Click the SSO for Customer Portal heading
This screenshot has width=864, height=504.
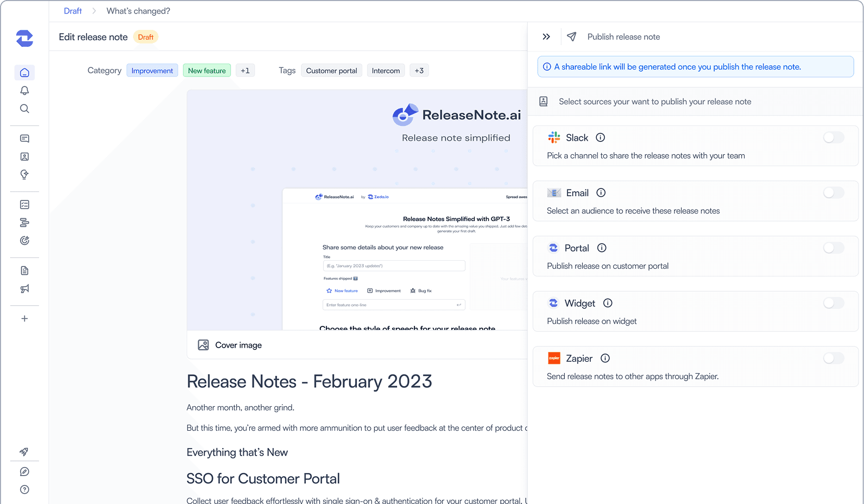point(263,478)
